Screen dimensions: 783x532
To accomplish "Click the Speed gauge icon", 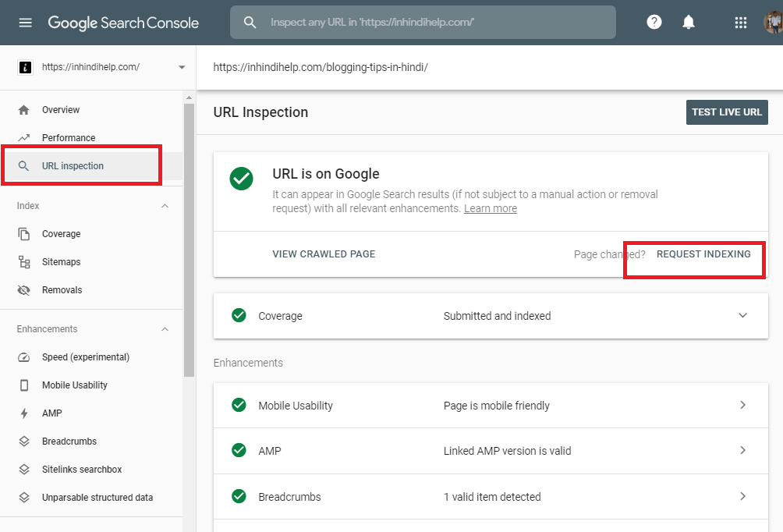I will click(x=24, y=357).
